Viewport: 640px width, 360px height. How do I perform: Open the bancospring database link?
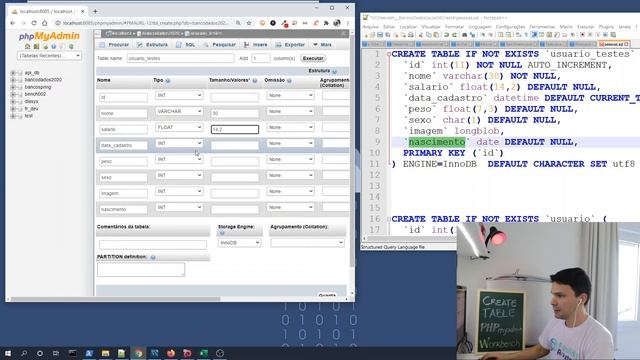(x=38, y=87)
